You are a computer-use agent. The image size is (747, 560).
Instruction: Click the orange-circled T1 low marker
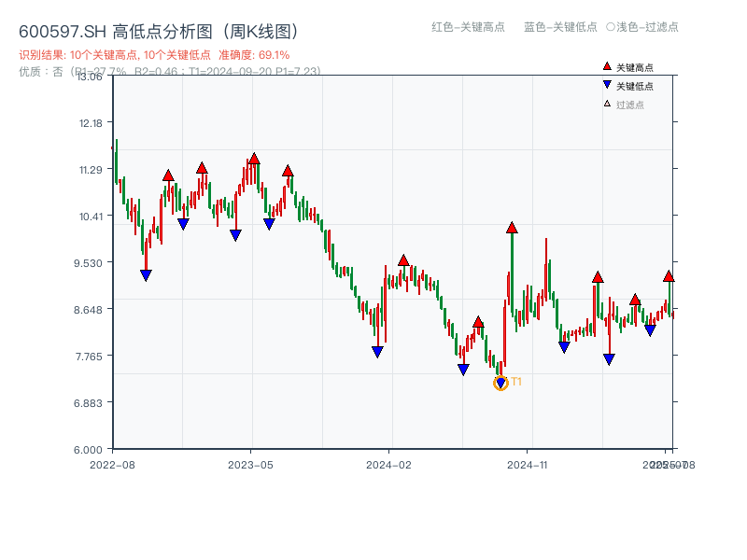pos(500,383)
